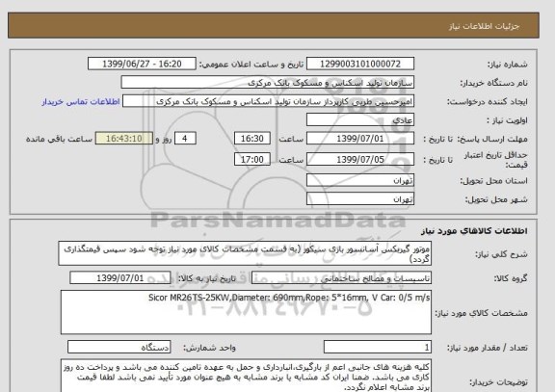Click the response deadline date 1399/07/01
This screenshot has height=392, width=555.
[360, 139]
